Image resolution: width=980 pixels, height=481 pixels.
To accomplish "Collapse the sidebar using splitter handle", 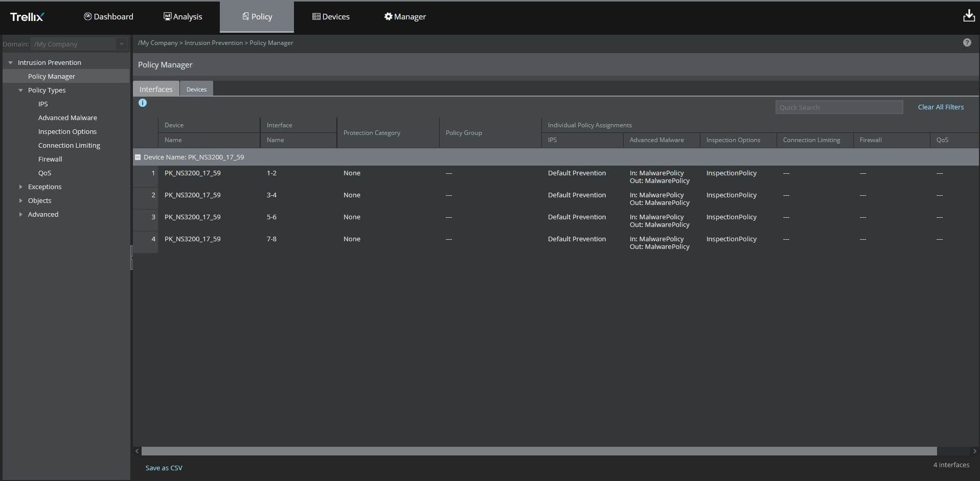I will 131,258.
